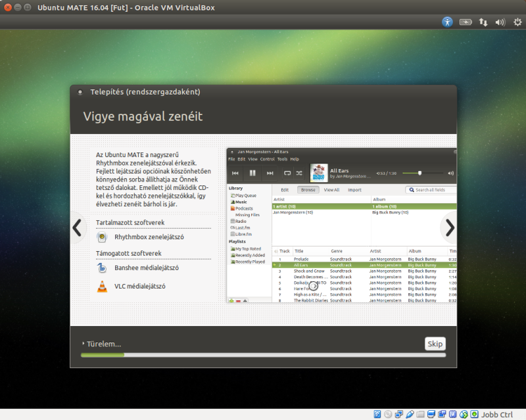
Task: Click the VLC traffic cone icon
Action: (x=102, y=287)
